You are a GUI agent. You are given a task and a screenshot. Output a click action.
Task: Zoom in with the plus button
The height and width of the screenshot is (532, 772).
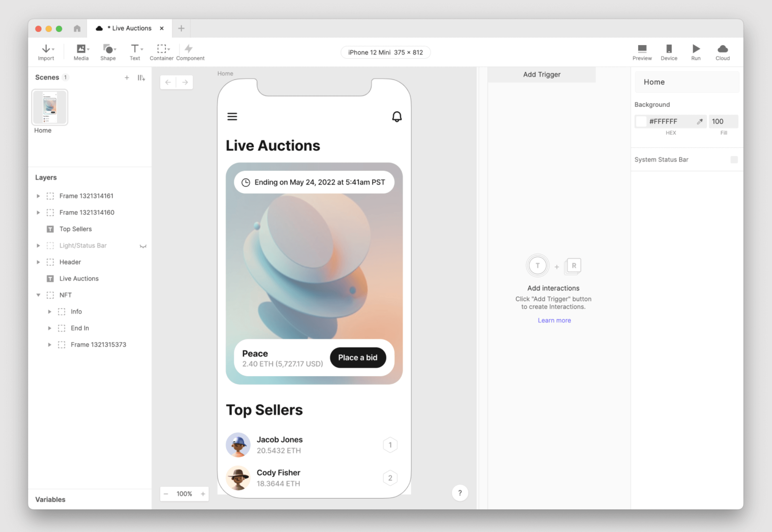(x=203, y=494)
